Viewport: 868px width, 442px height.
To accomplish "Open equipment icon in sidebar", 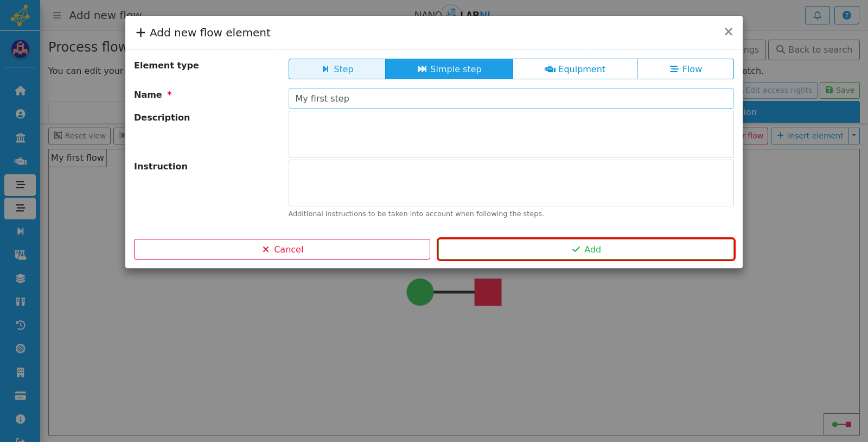I will [20, 161].
